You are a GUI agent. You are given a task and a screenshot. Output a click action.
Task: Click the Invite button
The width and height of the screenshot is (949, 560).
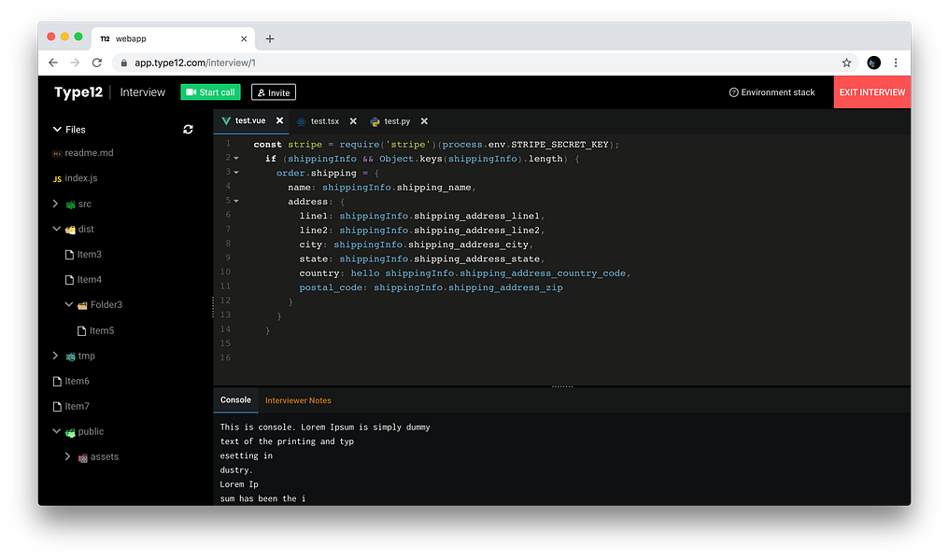click(274, 92)
